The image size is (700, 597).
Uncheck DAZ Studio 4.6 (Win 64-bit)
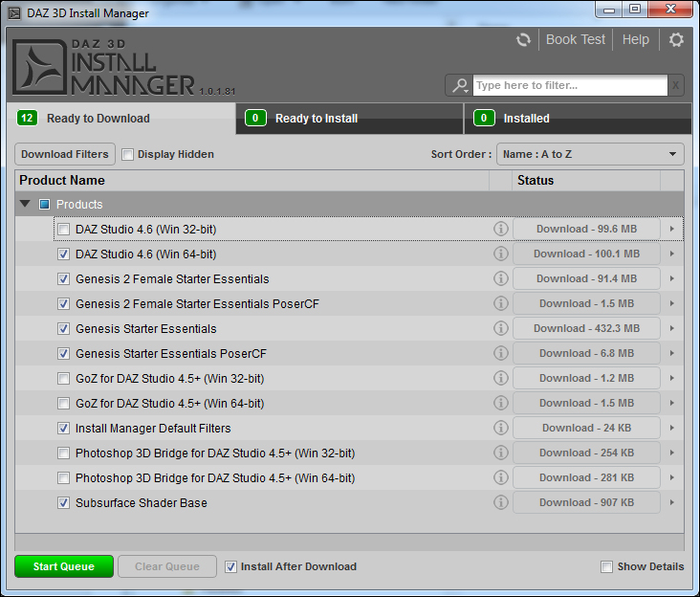click(63, 254)
